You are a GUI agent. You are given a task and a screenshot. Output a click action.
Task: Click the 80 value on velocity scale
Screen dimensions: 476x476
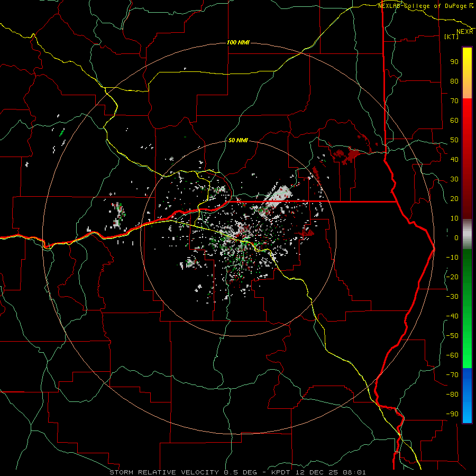point(454,81)
